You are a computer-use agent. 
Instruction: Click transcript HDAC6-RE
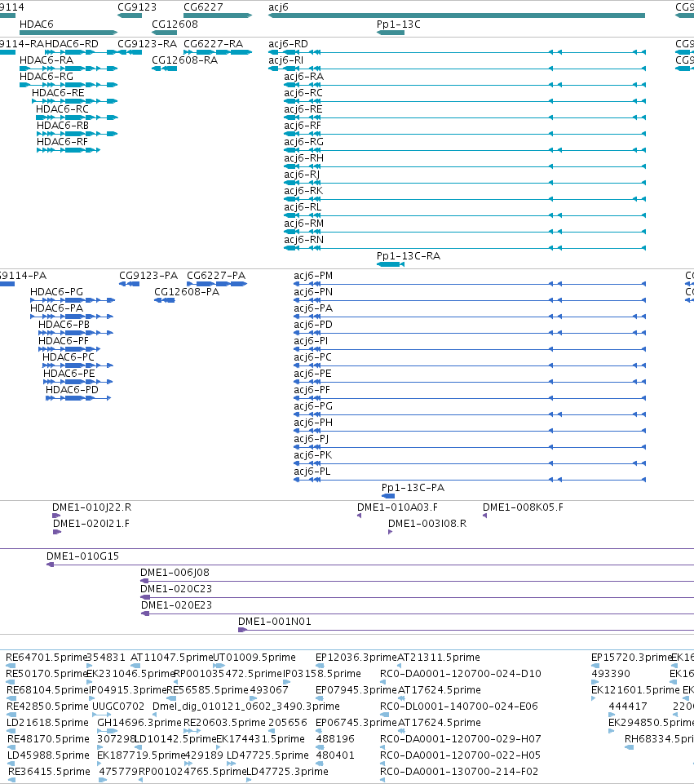[x=58, y=93]
